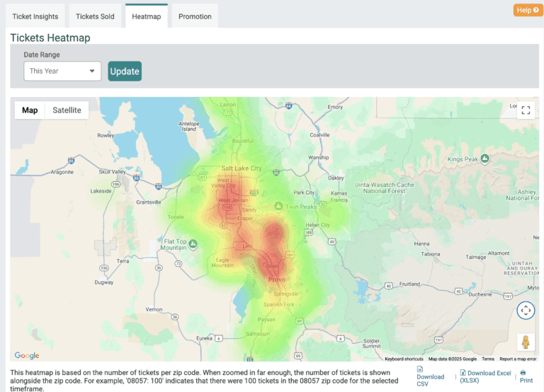Click the Google logo on map

(x=27, y=355)
